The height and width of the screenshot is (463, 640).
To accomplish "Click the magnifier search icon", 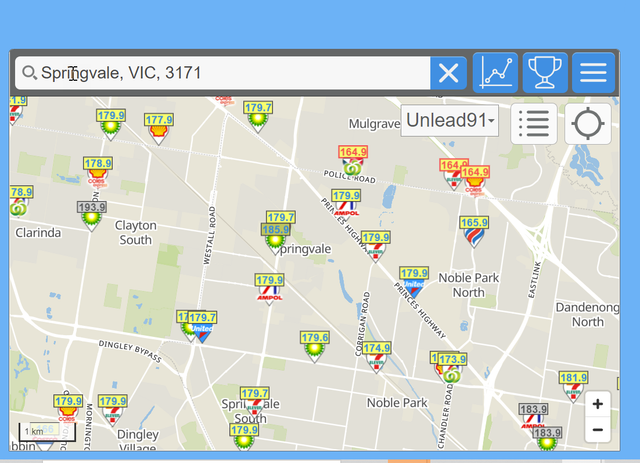I will (30, 73).
